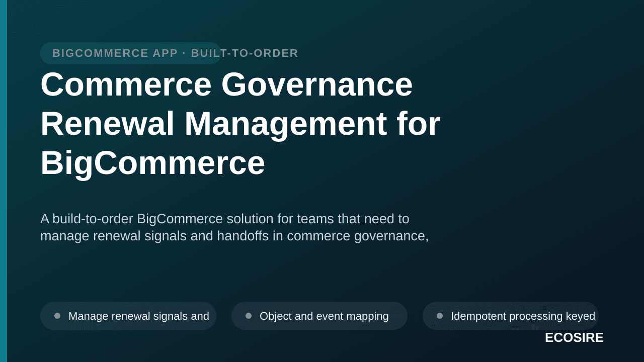Select the 'Object and event mapping' pill
The image size is (644, 362).
319,316
